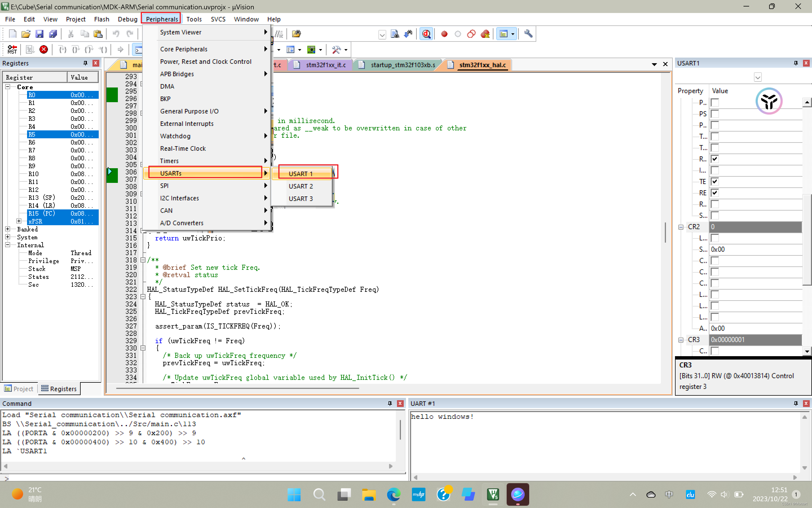Expand the xPSR register node
The image size is (812, 508).
tap(19, 221)
